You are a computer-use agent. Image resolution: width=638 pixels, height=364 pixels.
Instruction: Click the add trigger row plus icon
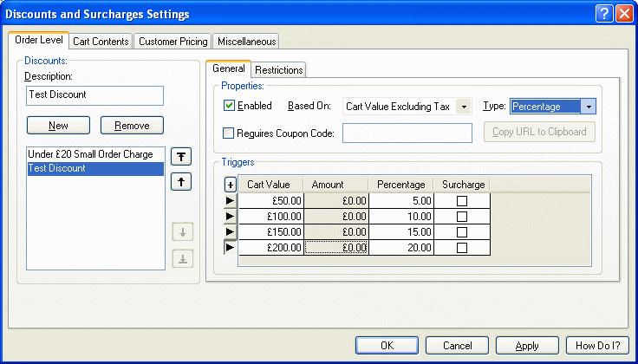point(230,185)
